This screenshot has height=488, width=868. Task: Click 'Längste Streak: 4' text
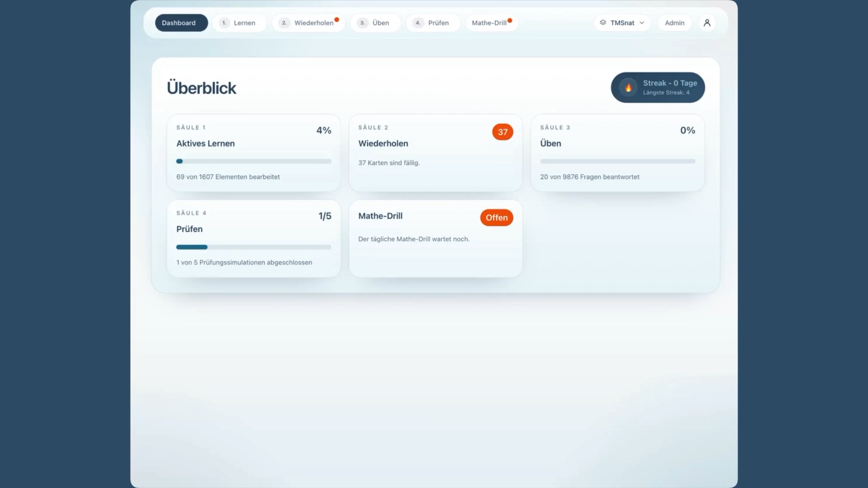point(666,93)
